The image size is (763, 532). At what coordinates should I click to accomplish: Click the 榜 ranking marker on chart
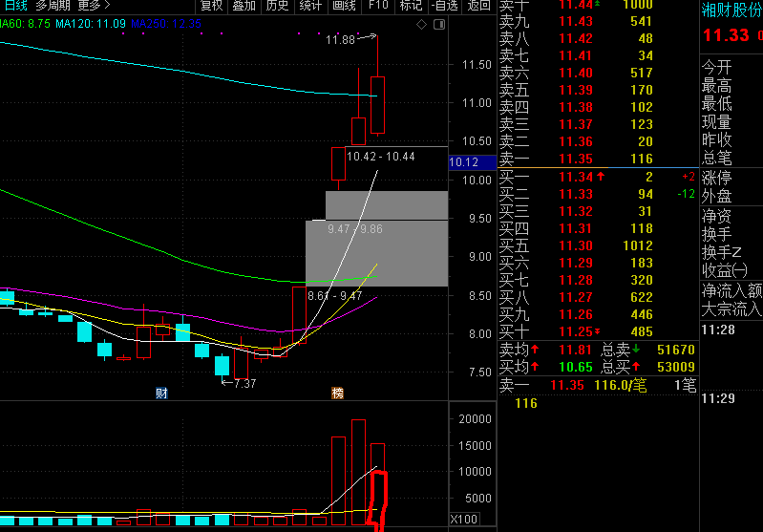[x=337, y=393]
